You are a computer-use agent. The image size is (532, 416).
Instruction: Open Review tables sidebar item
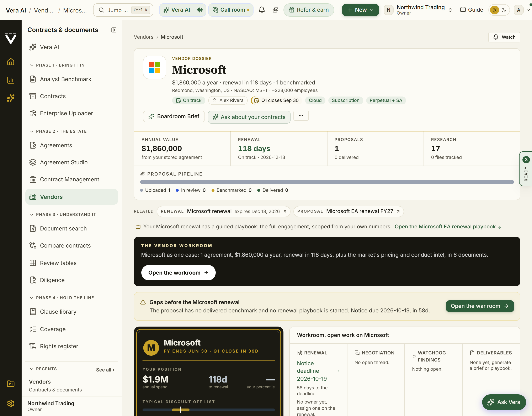click(72, 263)
